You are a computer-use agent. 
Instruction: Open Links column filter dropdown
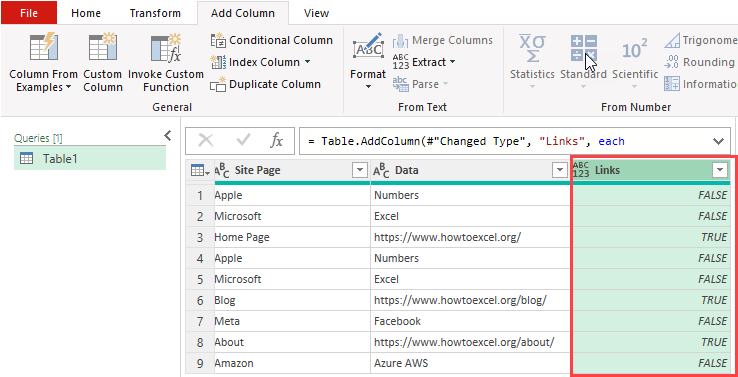point(720,170)
